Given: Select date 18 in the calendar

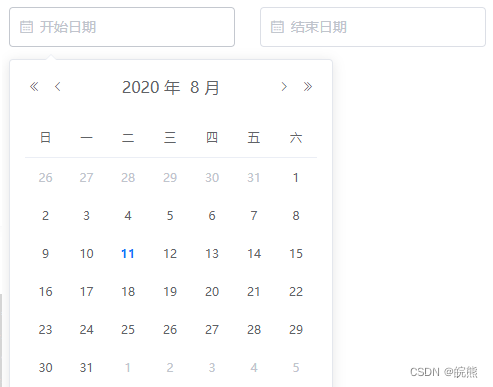Looking at the screenshot, I should (x=128, y=292).
